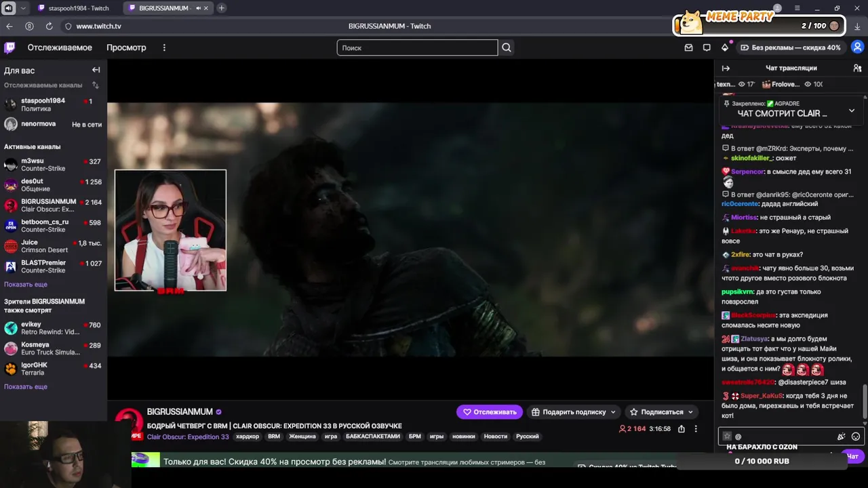The height and width of the screenshot is (488, 868).
Task: Go to the Twitch home logo
Action: 9,47
